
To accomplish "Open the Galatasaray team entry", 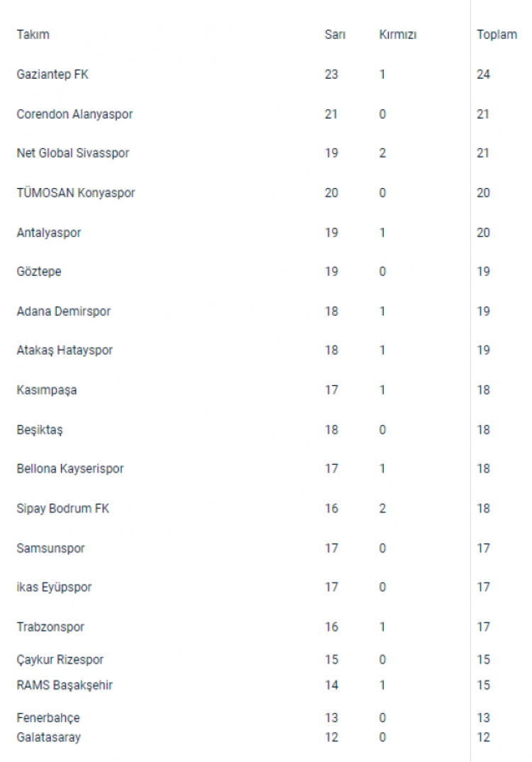I will point(49,737).
